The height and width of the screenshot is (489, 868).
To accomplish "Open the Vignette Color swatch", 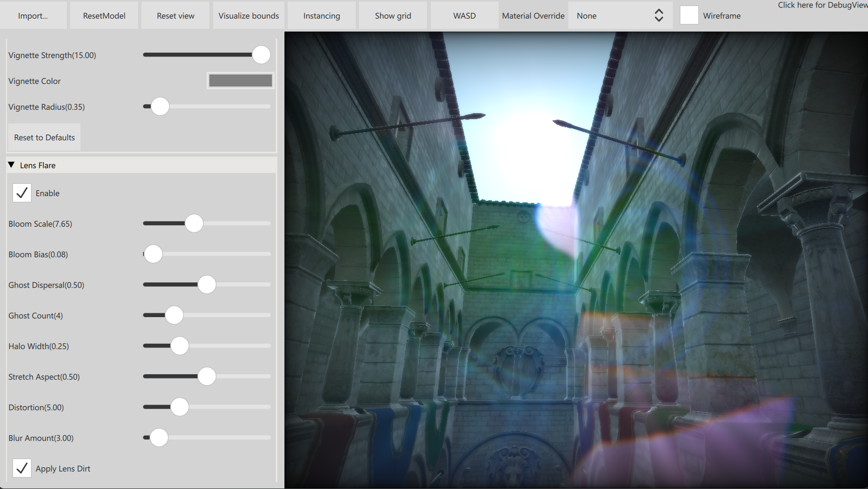I will coord(240,81).
